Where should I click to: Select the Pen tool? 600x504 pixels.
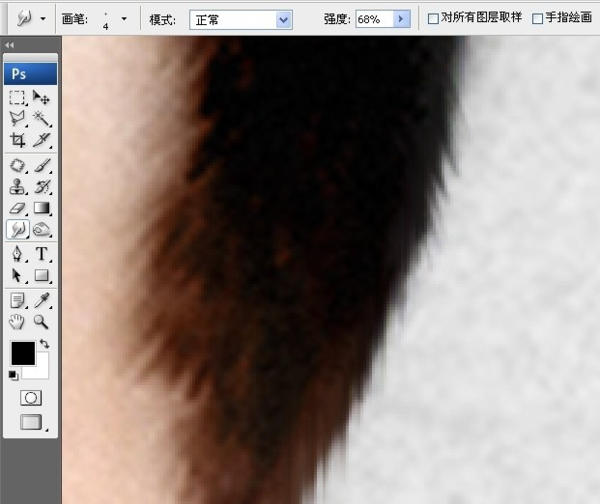[17, 254]
